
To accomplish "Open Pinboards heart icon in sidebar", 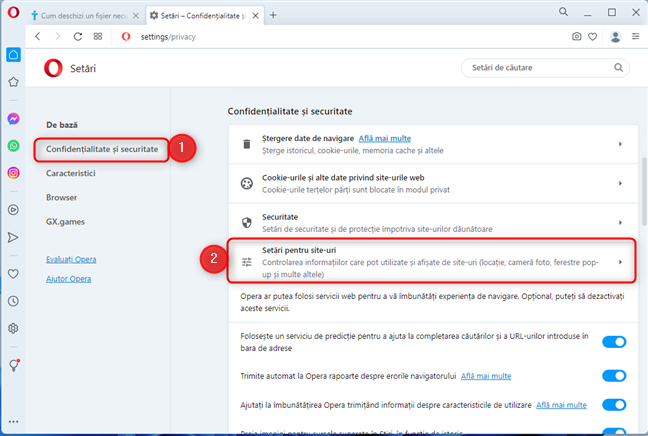I will 13,274.
